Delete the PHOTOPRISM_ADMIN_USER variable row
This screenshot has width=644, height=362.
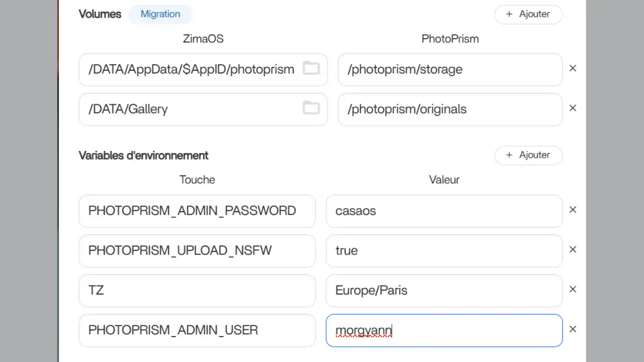(573, 329)
